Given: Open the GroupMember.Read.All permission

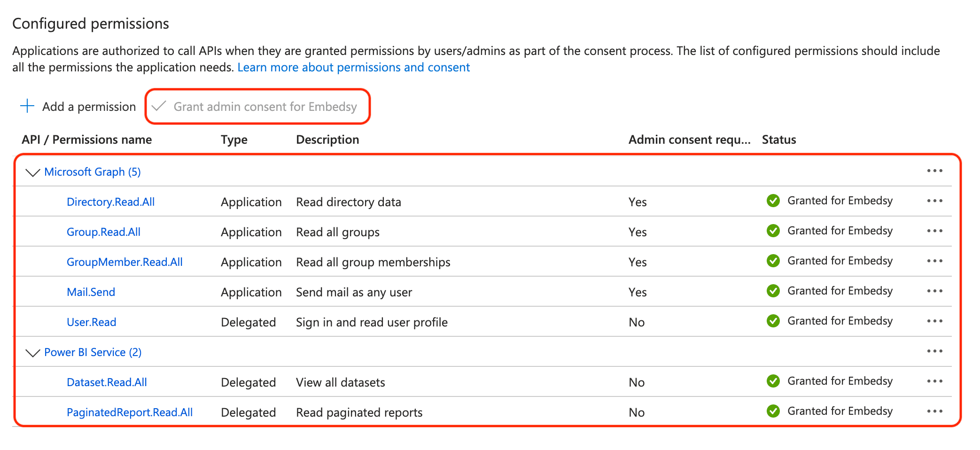Looking at the screenshot, I should pyautogui.click(x=124, y=262).
